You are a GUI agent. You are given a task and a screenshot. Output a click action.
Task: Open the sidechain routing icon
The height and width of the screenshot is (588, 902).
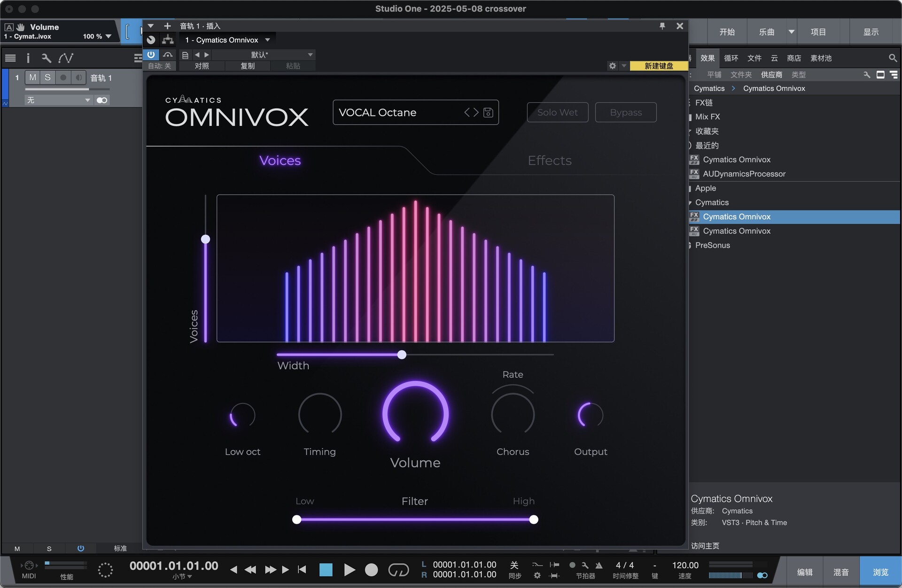point(168,40)
